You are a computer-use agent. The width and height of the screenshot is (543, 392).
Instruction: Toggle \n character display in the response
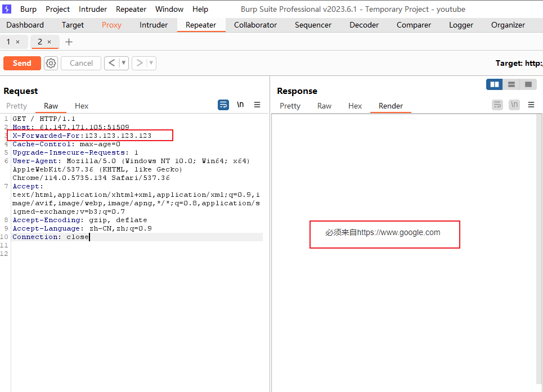[x=514, y=105]
